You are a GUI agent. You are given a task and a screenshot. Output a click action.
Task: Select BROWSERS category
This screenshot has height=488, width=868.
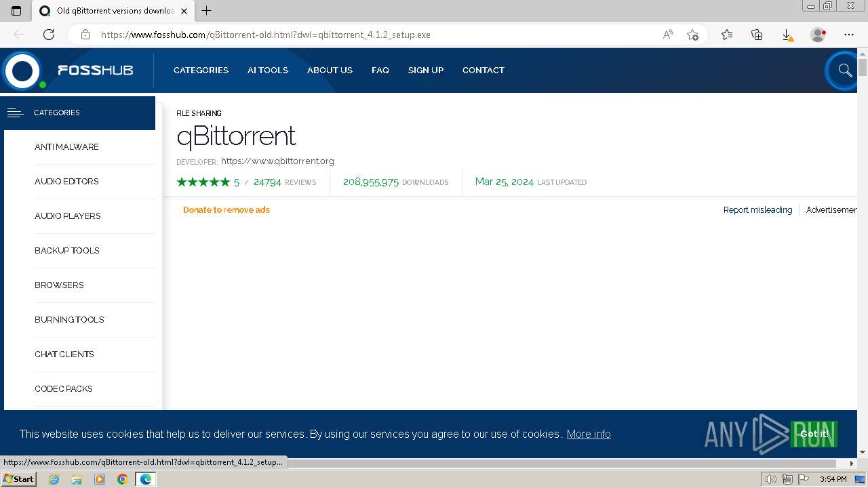tap(59, 285)
